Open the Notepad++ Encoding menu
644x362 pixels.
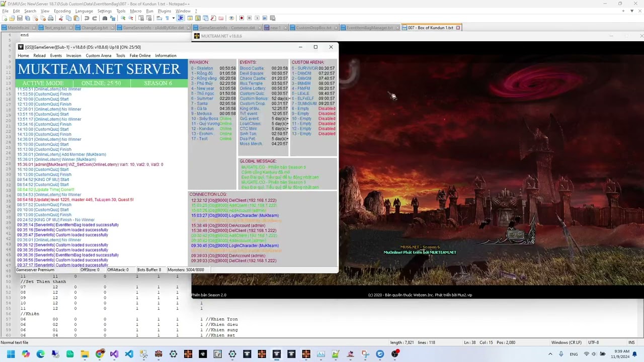click(62, 11)
